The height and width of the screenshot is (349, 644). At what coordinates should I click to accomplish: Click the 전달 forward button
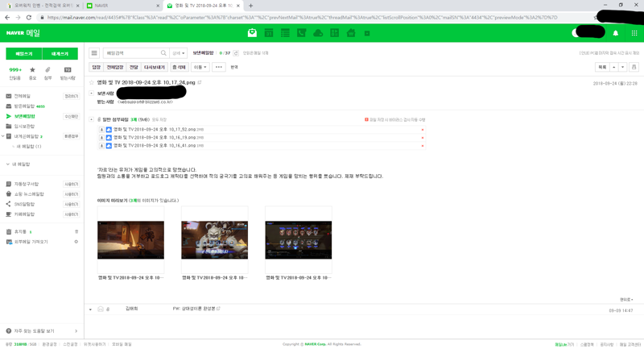click(x=134, y=67)
